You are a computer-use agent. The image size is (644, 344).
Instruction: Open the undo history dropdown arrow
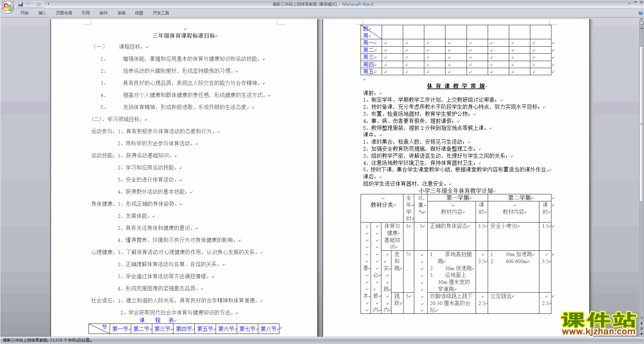(33, 4)
